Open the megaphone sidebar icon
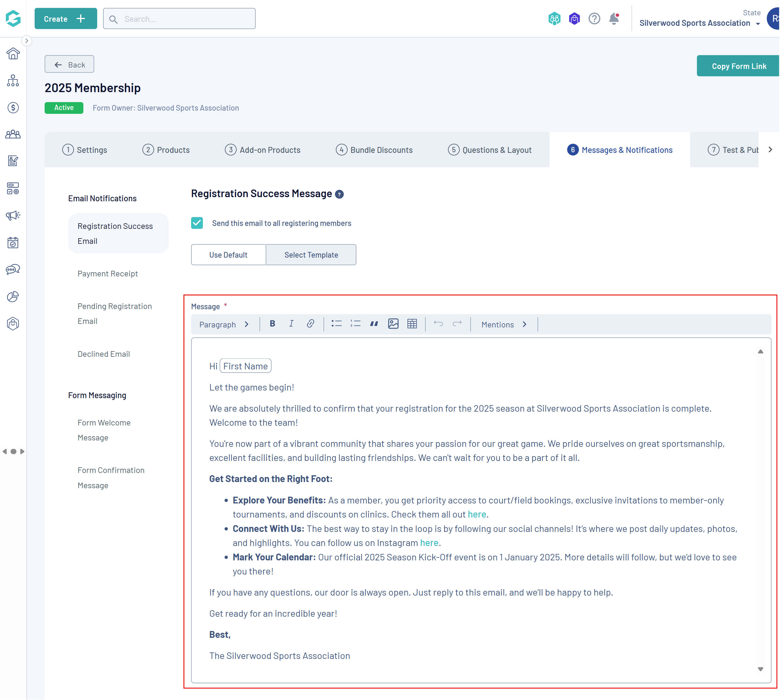This screenshot has height=700, width=780. click(13, 216)
